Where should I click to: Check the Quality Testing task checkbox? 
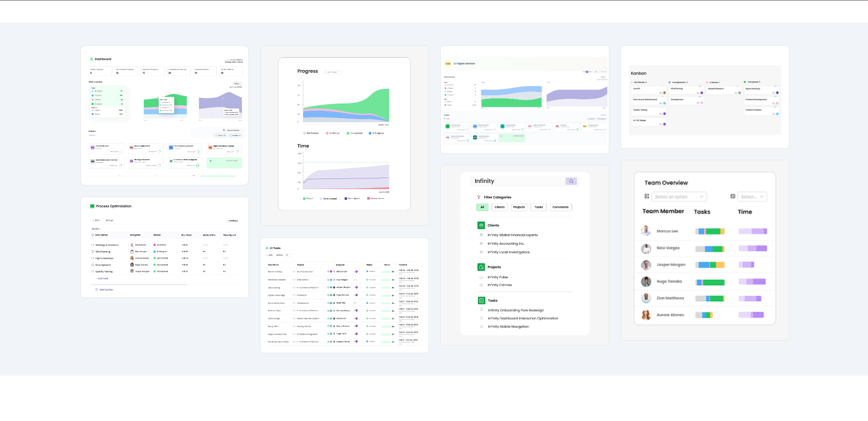(92, 271)
